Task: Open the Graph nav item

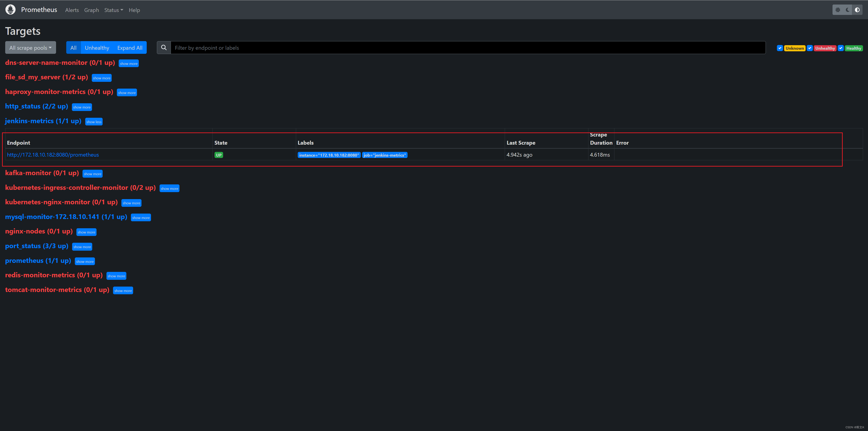Action: (x=92, y=10)
